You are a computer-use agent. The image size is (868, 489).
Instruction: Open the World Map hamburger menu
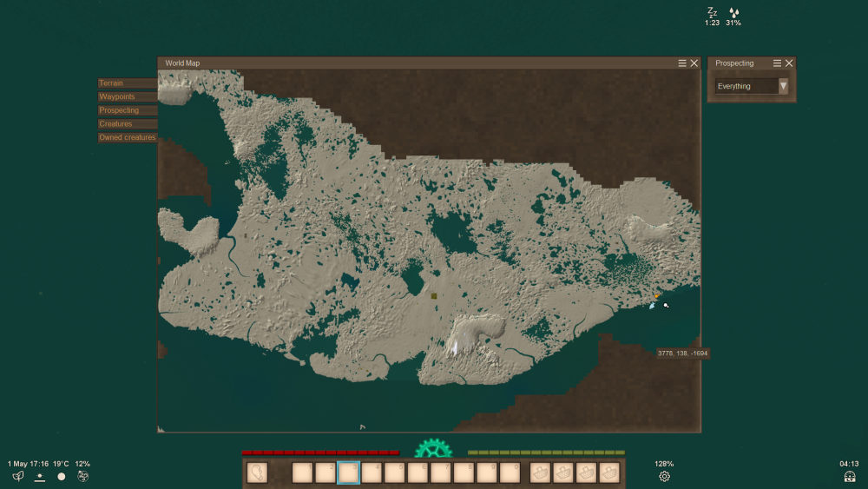tap(682, 63)
